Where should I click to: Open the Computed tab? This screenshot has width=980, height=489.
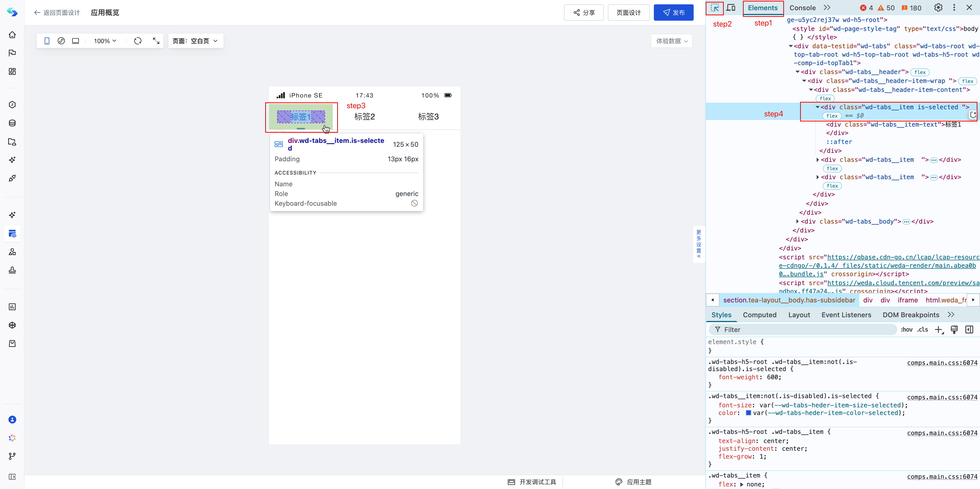coord(759,315)
